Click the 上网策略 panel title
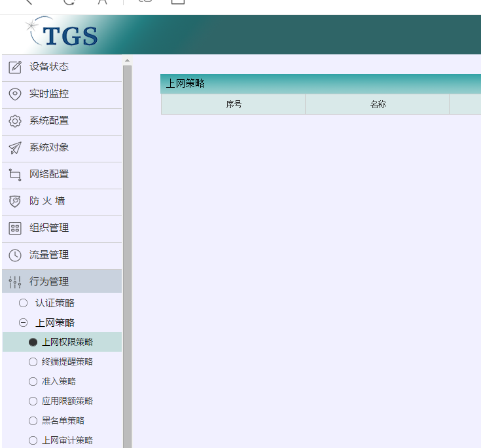Viewport: 481px width, 448px height. [185, 84]
